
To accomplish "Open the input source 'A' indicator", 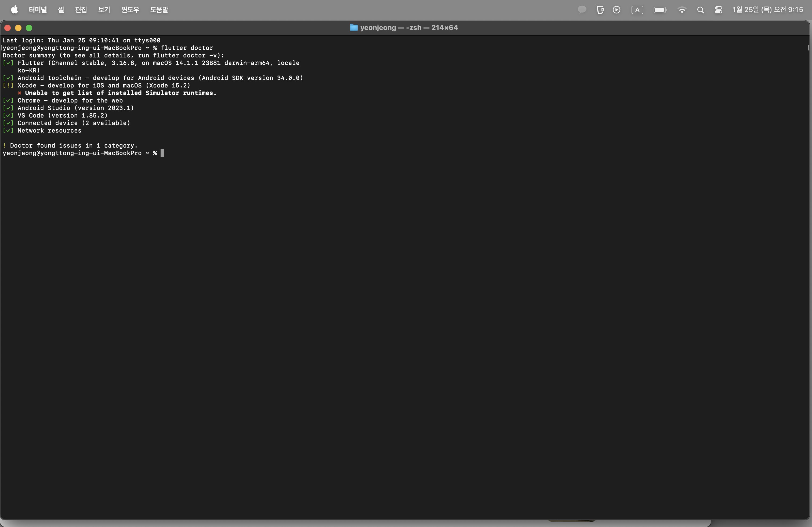I will 637,10.
